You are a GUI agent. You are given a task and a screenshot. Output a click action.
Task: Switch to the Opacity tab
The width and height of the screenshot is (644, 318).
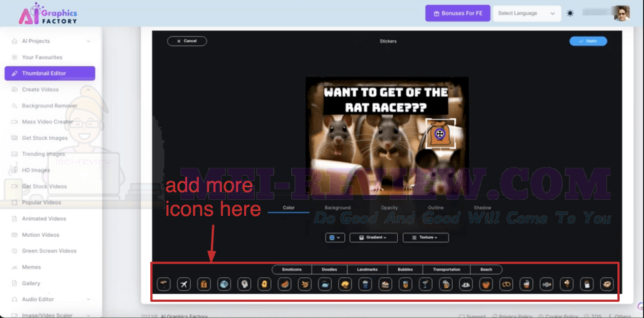389,208
